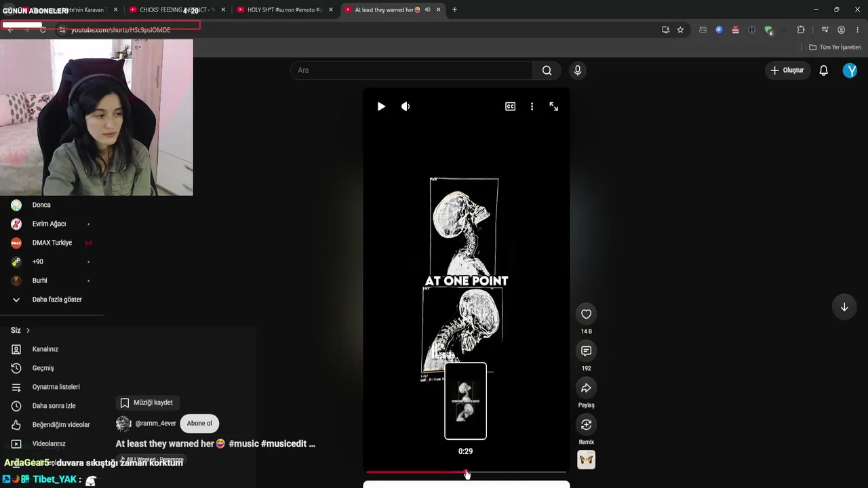Open the Oluştur create menu
868x488 pixels.
coord(787,70)
